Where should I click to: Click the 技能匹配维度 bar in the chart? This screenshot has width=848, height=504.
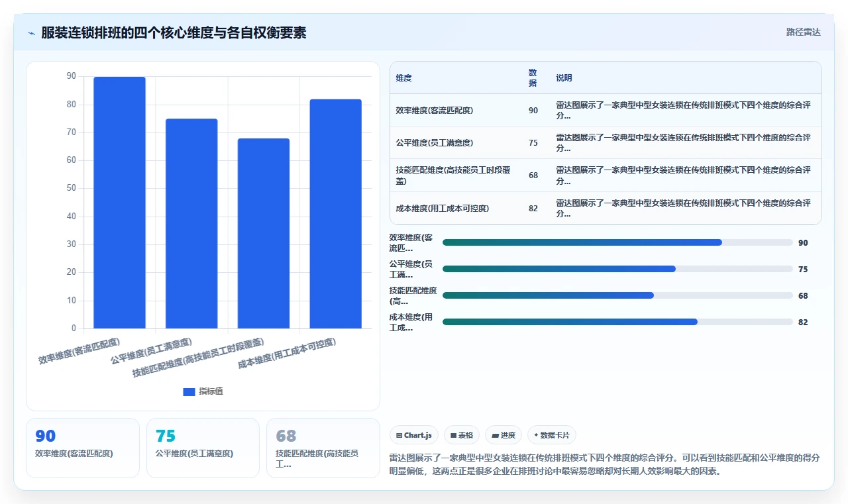tap(264, 233)
